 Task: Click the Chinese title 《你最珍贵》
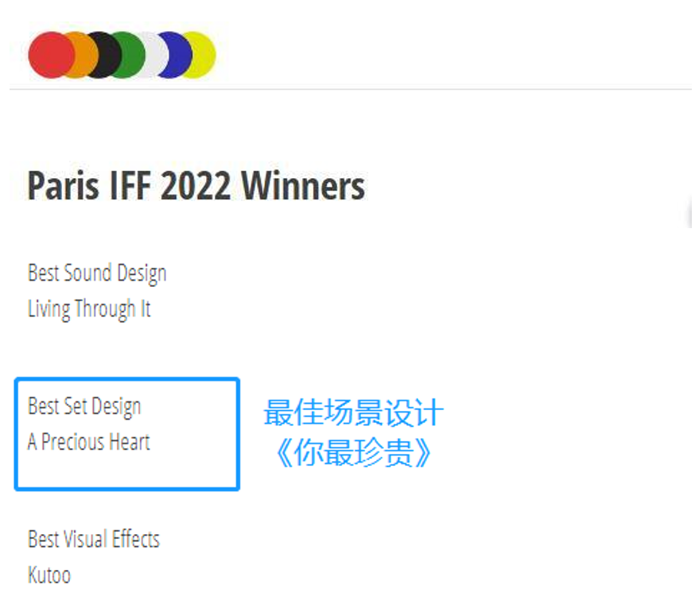(x=353, y=452)
